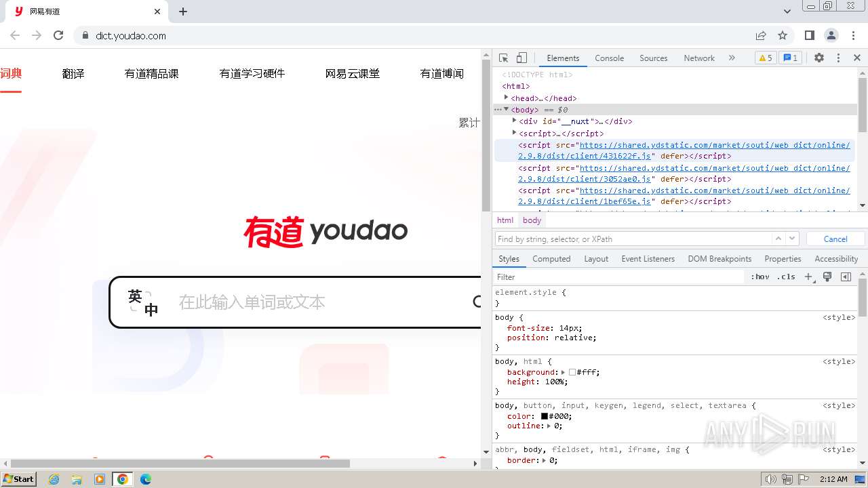Open DevTools customize three-dot menu
868x488 pixels.
838,58
